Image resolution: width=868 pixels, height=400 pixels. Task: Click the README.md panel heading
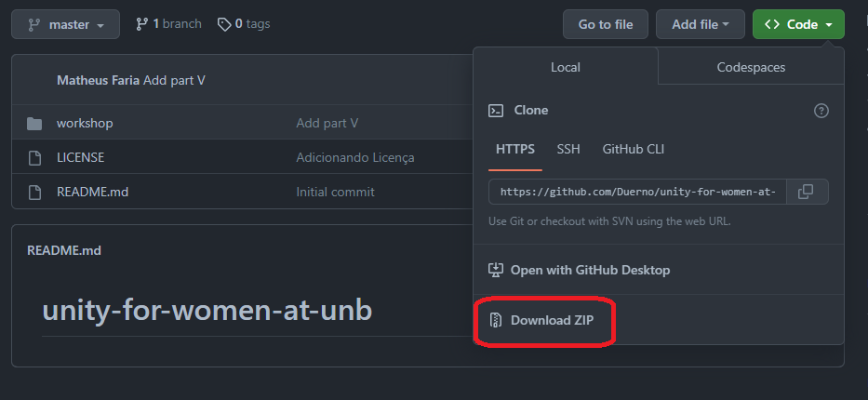(x=64, y=250)
